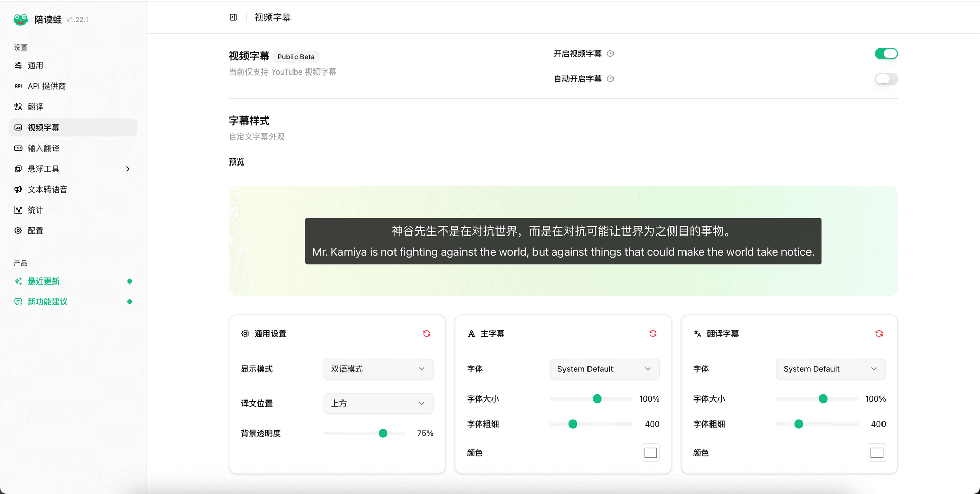This screenshot has height=494, width=980.
Task: Open the 翻译 settings page
Action: 36,107
